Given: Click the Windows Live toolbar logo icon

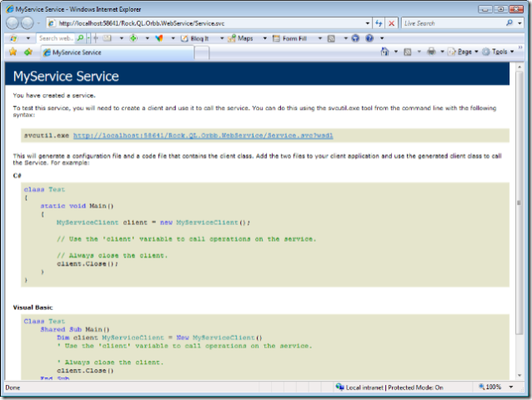Looking at the screenshot, I should (13, 38).
